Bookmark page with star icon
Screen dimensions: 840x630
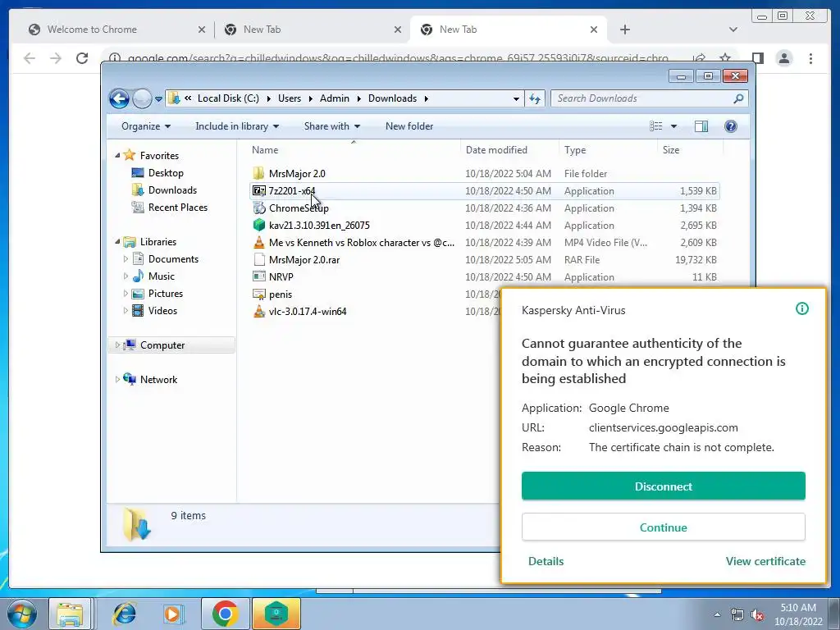point(725,58)
